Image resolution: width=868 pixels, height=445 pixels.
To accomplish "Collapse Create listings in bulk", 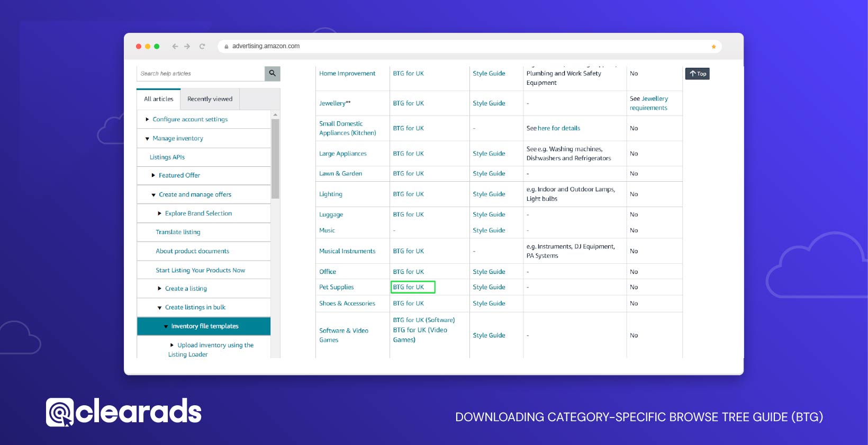I will (159, 308).
